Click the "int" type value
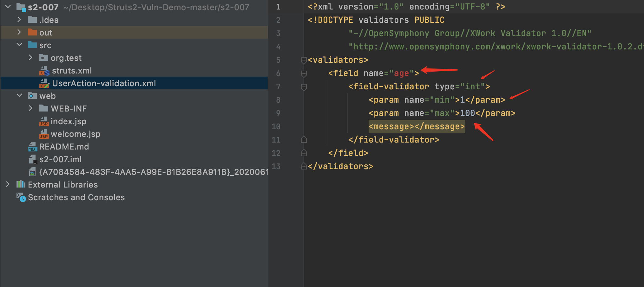The height and width of the screenshot is (287, 644). [x=473, y=86]
